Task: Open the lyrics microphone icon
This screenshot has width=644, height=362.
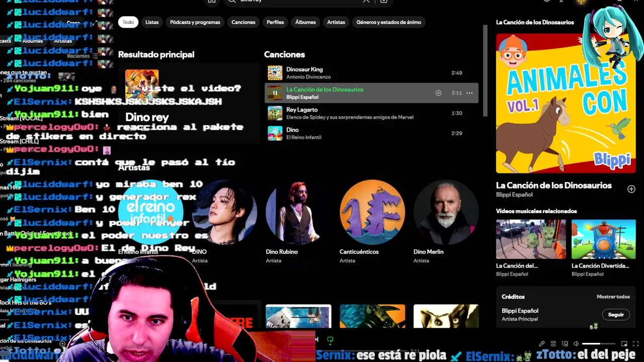Action: click(x=542, y=344)
